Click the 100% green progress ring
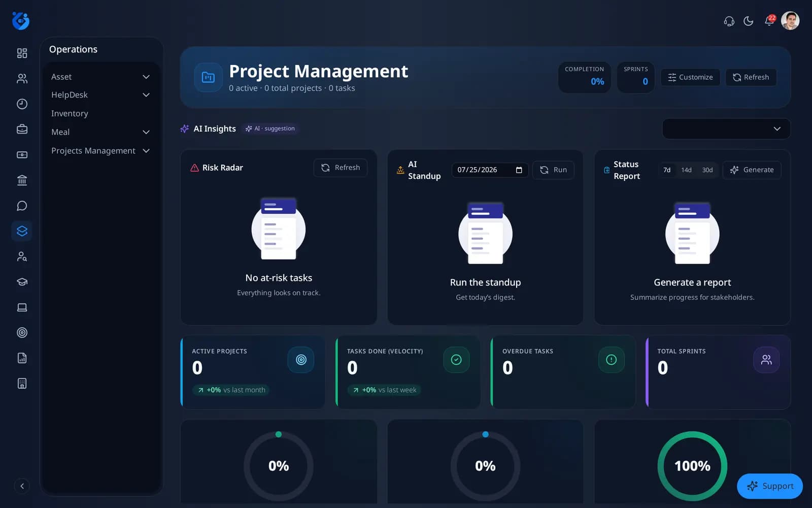Image resolution: width=812 pixels, height=508 pixels. coord(692,466)
